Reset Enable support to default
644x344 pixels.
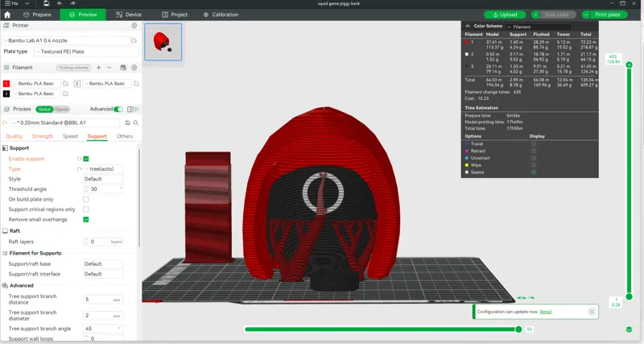(x=79, y=159)
